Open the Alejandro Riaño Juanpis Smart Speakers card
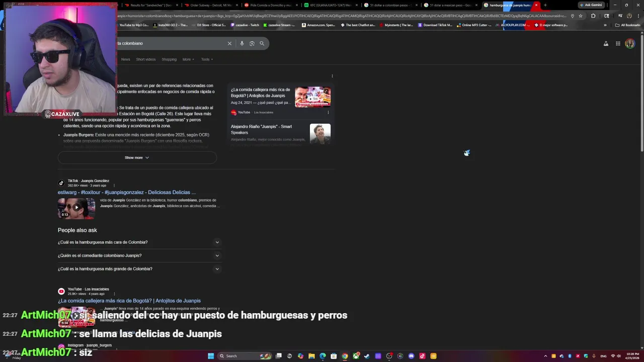Screen dimensions: 644x362 (281, 134)
